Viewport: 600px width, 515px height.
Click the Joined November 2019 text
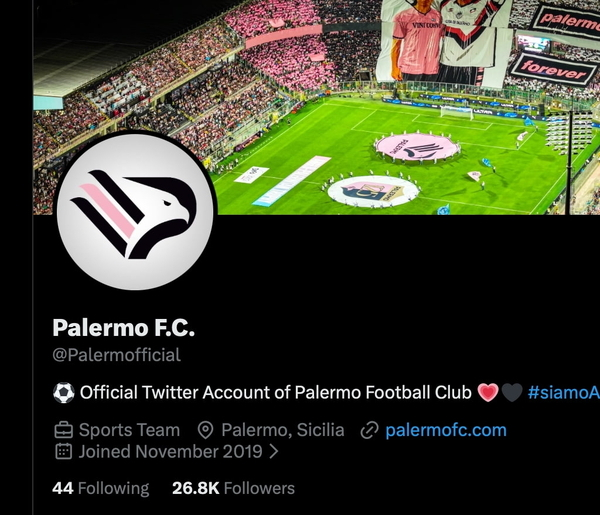170,451
